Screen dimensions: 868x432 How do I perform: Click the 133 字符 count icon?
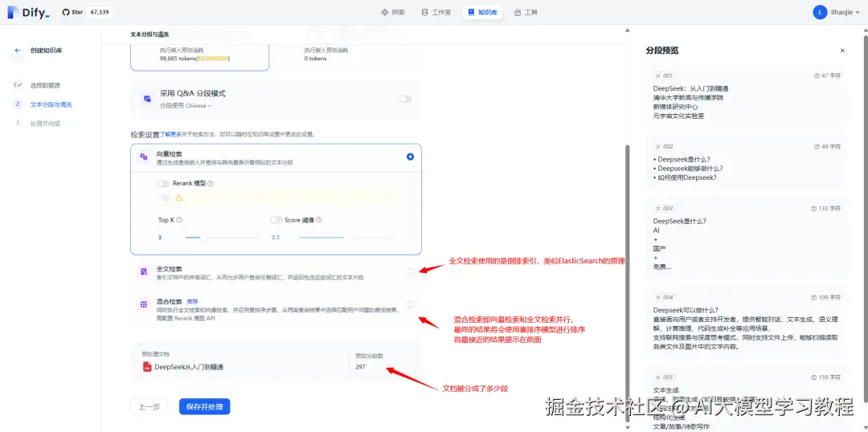coord(813,209)
